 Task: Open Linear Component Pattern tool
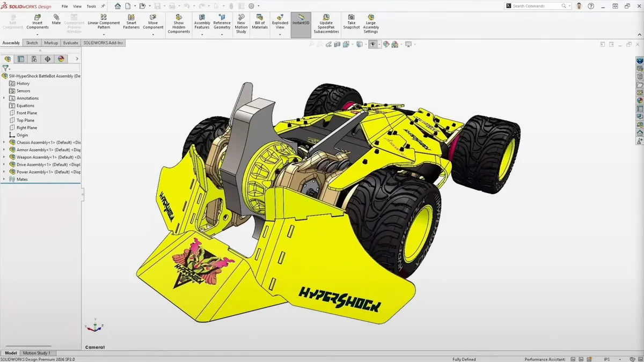point(104,22)
